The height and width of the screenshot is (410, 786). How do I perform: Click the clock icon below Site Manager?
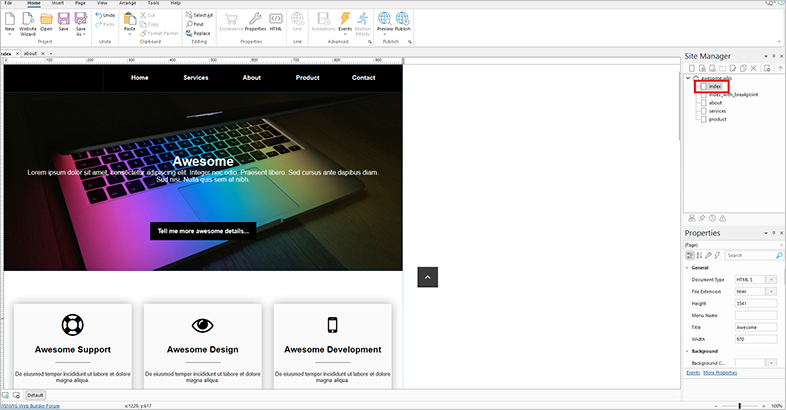coord(712,219)
